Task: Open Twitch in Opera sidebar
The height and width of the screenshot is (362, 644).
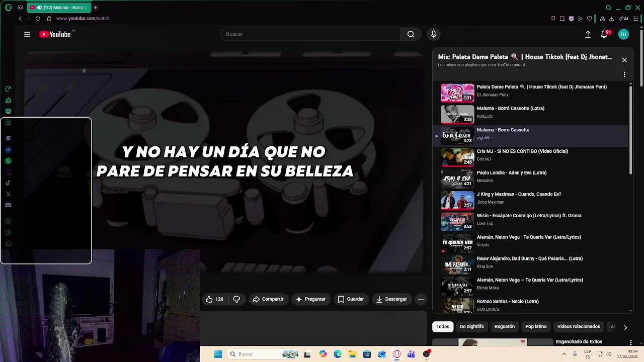Action: click(x=8, y=138)
